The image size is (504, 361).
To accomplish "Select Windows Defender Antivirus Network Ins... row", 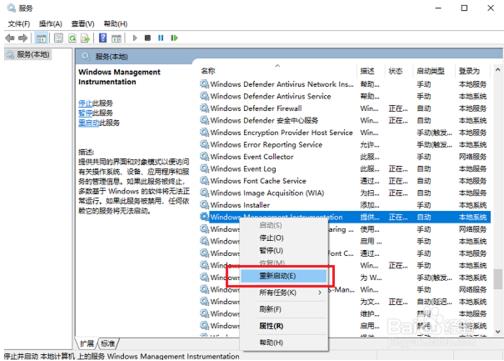I will click(345, 84).
